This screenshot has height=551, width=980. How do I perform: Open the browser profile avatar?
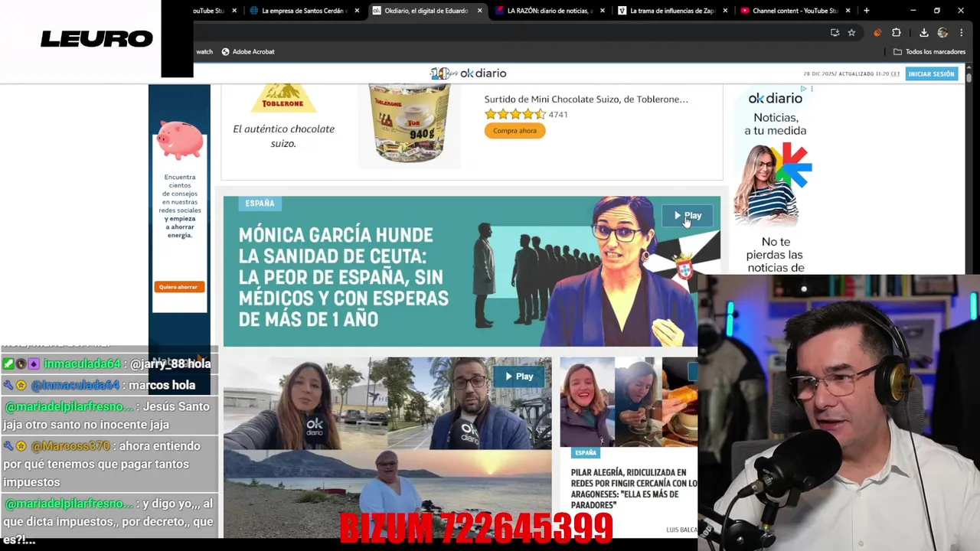pos(942,33)
